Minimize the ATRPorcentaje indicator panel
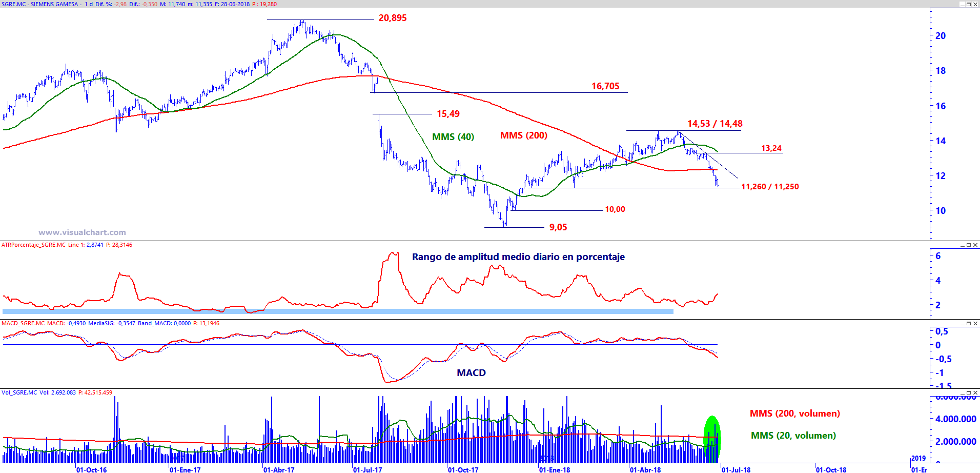This screenshot has width=980, height=473. click(963, 245)
